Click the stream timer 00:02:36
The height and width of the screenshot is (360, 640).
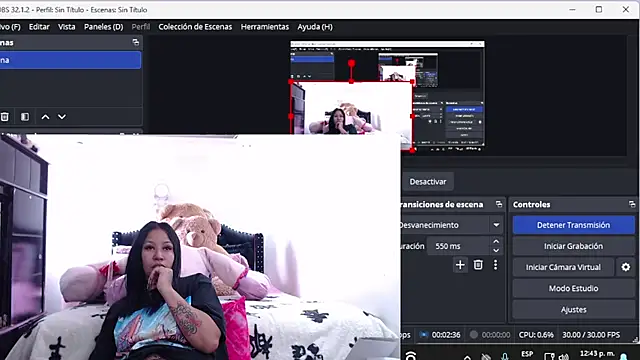pos(446,335)
